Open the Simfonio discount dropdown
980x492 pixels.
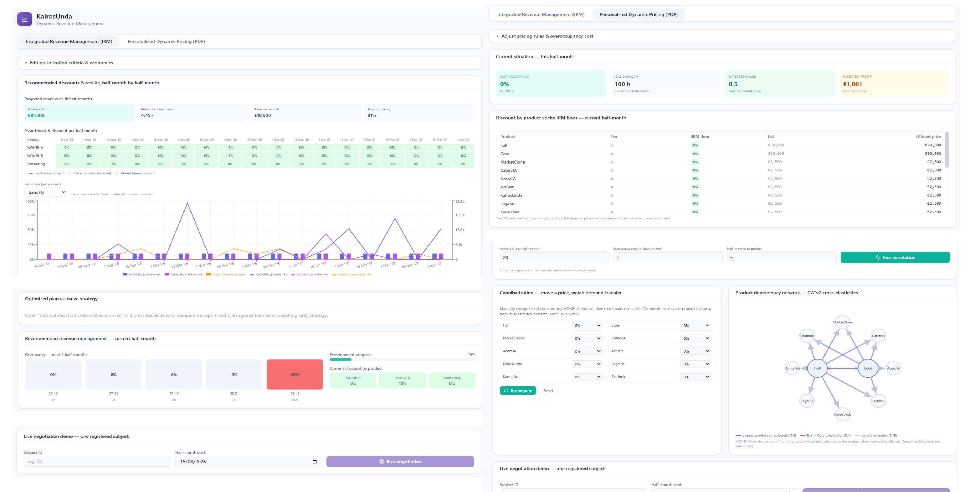(x=696, y=377)
